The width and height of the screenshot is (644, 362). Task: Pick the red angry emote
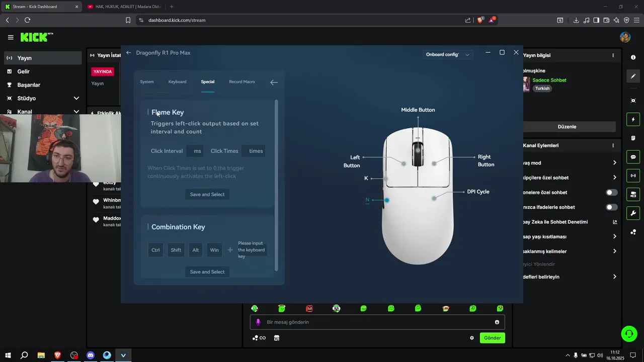pyautogui.click(x=309, y=308)
